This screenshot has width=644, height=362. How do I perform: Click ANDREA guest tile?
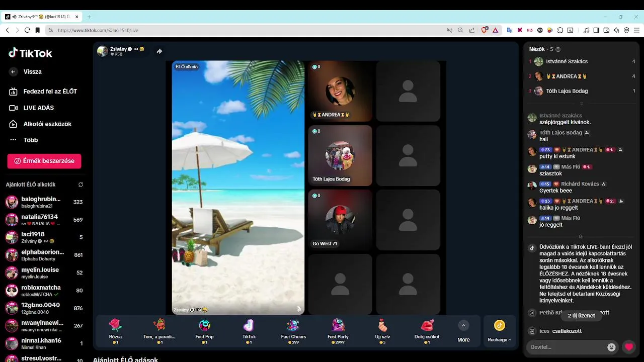tap(340, 91)
